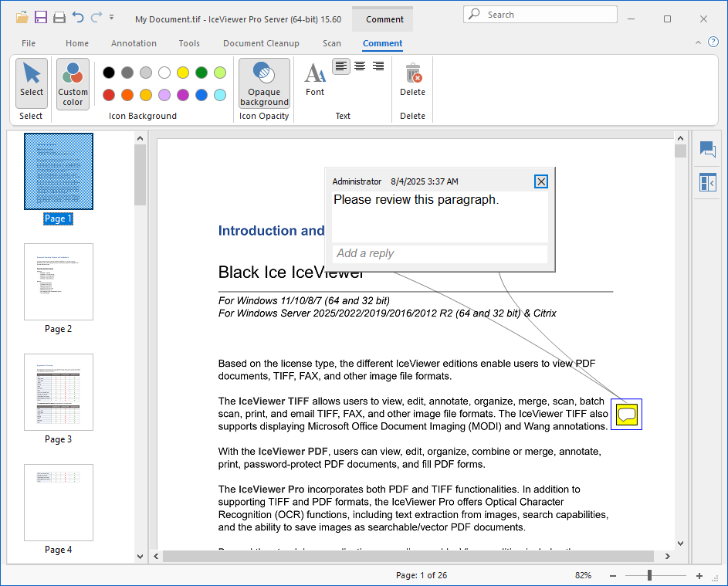Viewport: 728px width, 586px height.
Task: Activate the Select arrow tool
Action: pos(32,83)
